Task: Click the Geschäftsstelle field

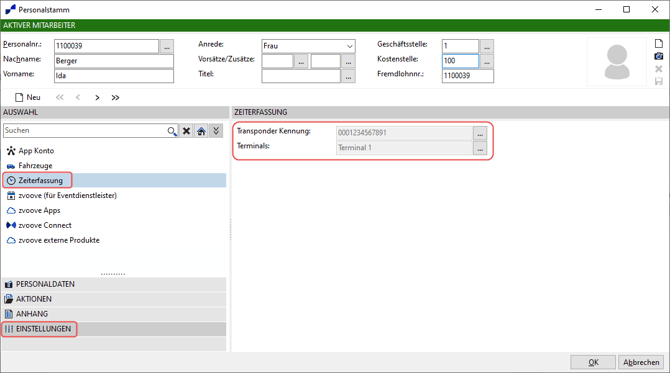Action: [460, 46]
